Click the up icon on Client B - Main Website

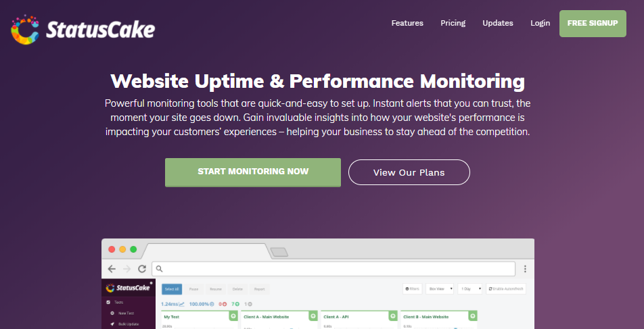click(x=473, y=316)
